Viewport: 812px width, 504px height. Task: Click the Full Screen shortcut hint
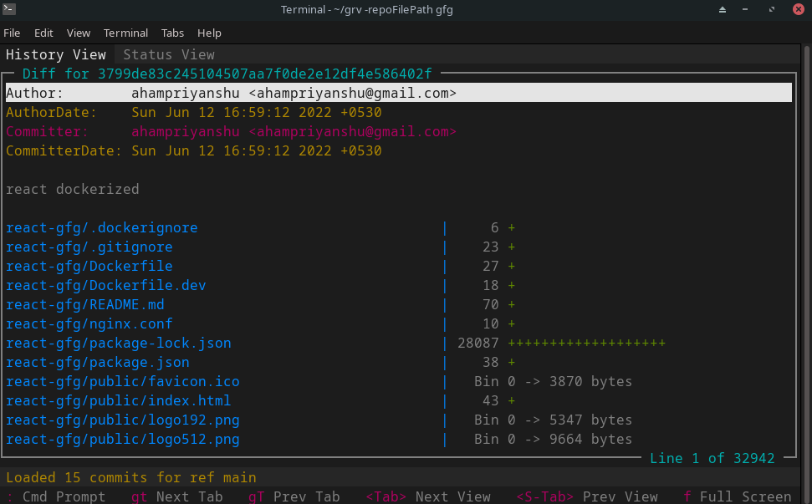pos(738,496)
